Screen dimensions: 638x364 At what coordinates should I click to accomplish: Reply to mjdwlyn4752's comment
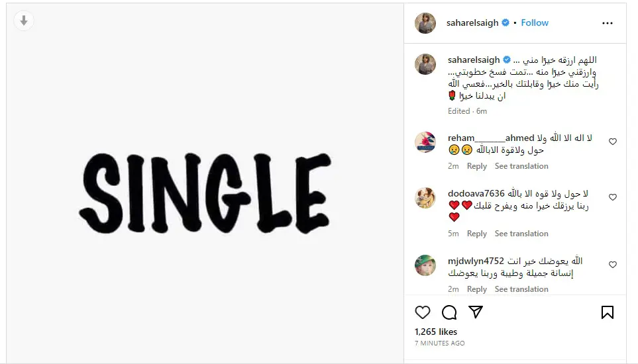coord(477,289)
